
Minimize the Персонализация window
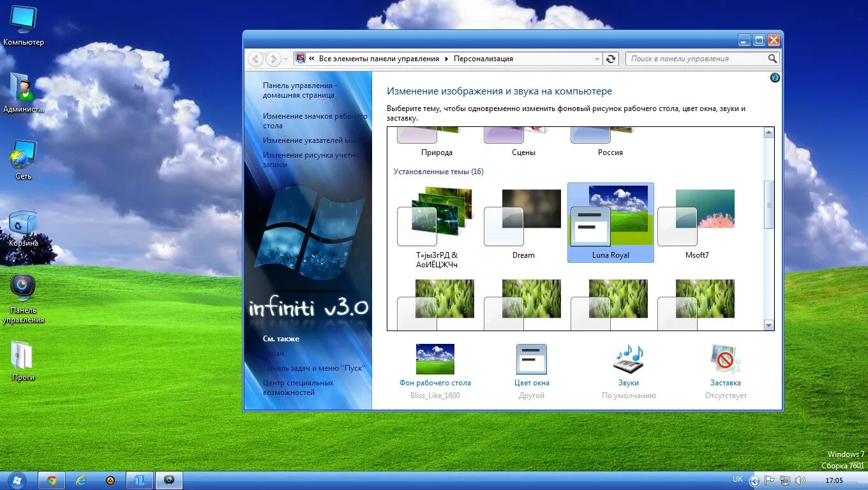(745, 40)
